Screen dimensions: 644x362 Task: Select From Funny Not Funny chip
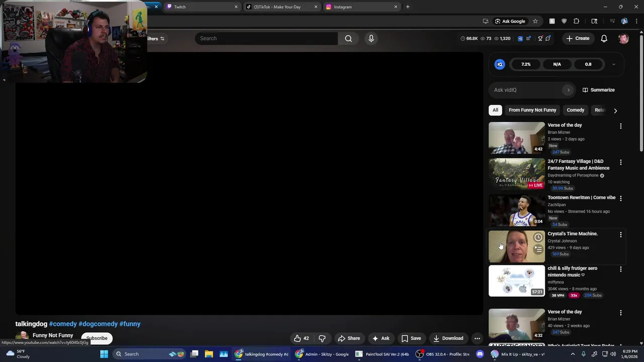[x=532, y=110]
